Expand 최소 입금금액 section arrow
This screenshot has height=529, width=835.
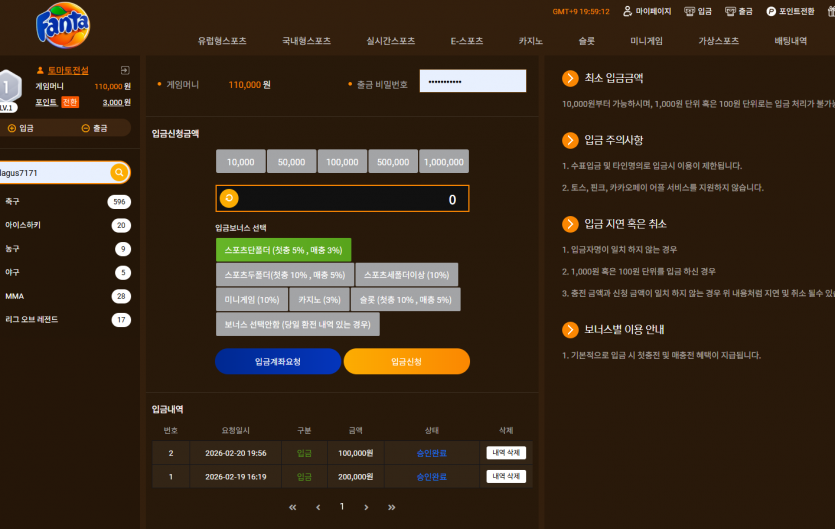570,78
